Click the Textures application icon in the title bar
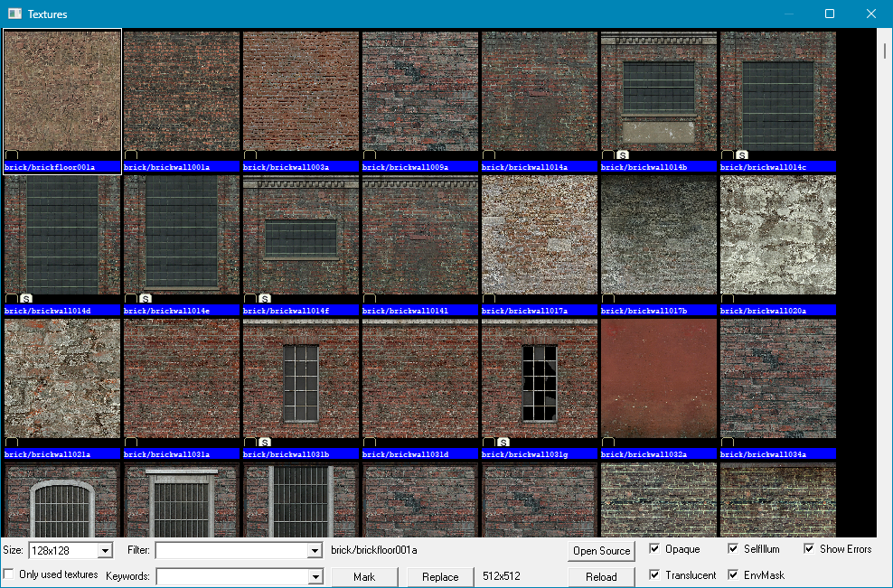 [x=13, y=14]
